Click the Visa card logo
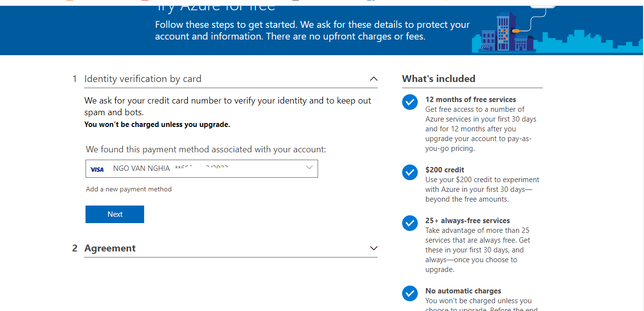Image resolution: width=644 pixels, height=311 pixels. point(97,169)
